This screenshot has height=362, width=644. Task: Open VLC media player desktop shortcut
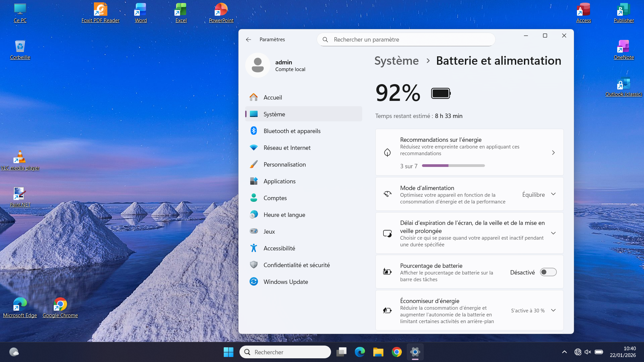pos(20,160)
